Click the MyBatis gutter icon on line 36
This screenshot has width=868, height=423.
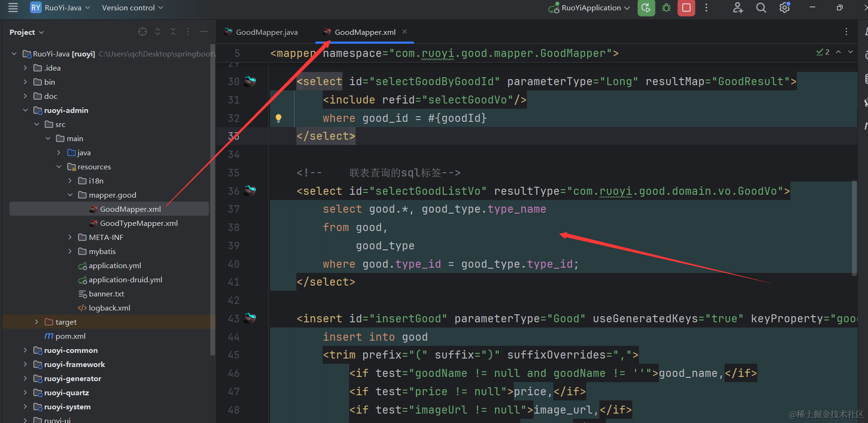point(250,191)
